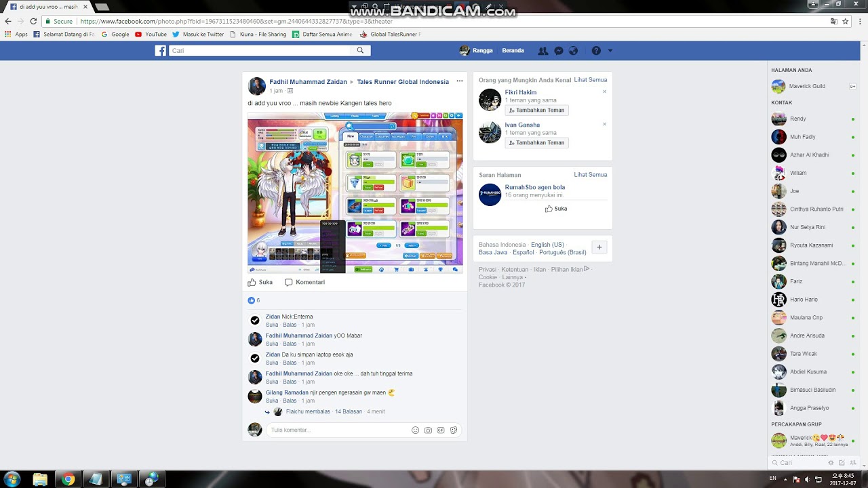
Task: Click the thumbs-up Suka button under the photo
Action: point(260,282)
